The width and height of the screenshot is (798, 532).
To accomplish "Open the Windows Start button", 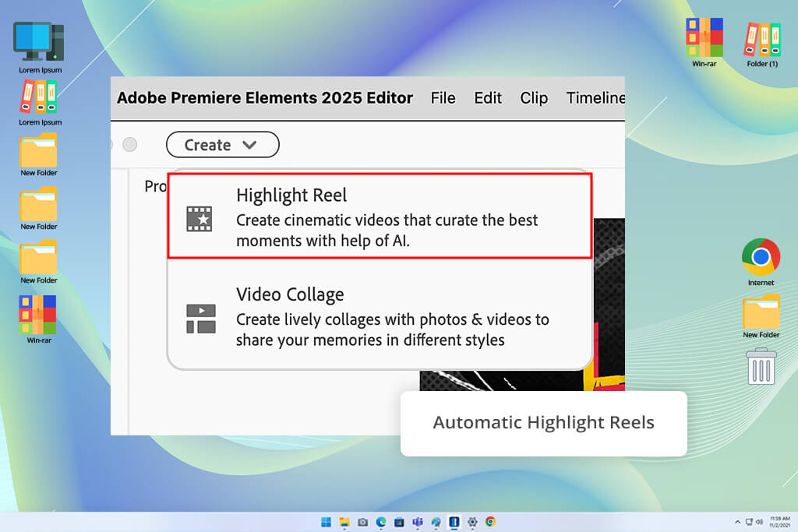I will coord(326,522).
